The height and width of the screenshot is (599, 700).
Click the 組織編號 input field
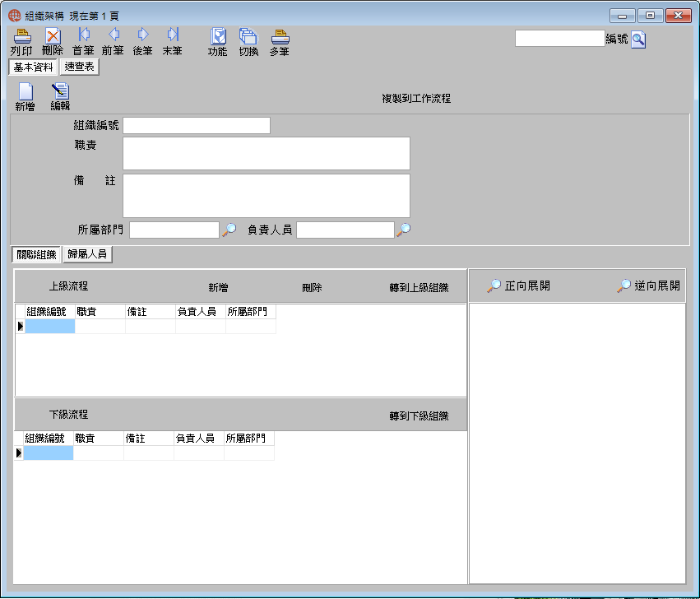[x=197, y=126]
